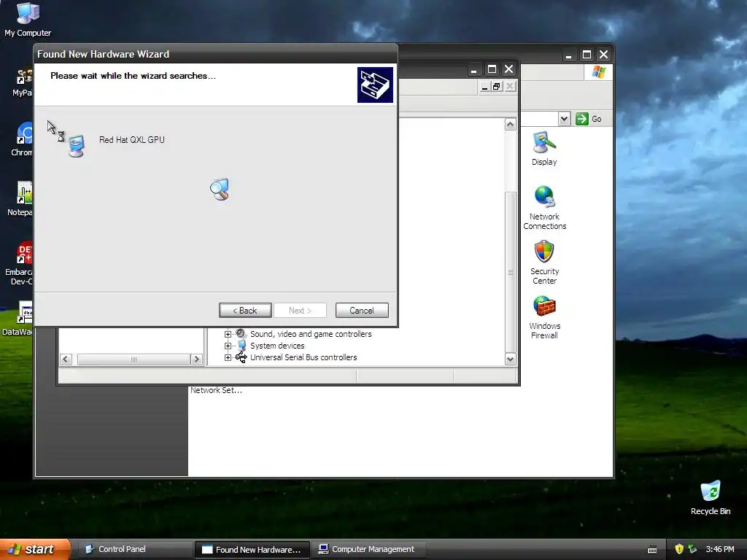
Task: Click the network tray icon by the clock
Action: point(692,549)
